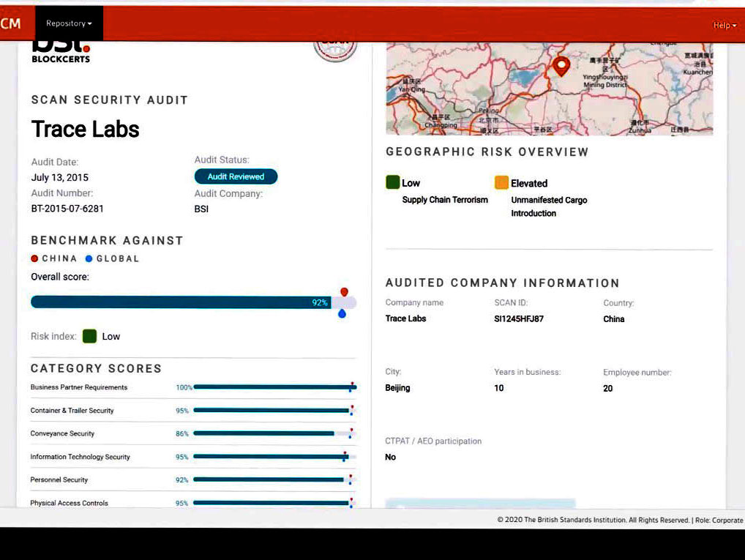Expand the Help dropdown
The height and width of the screenshot is (560, 745).
point(723,24)
